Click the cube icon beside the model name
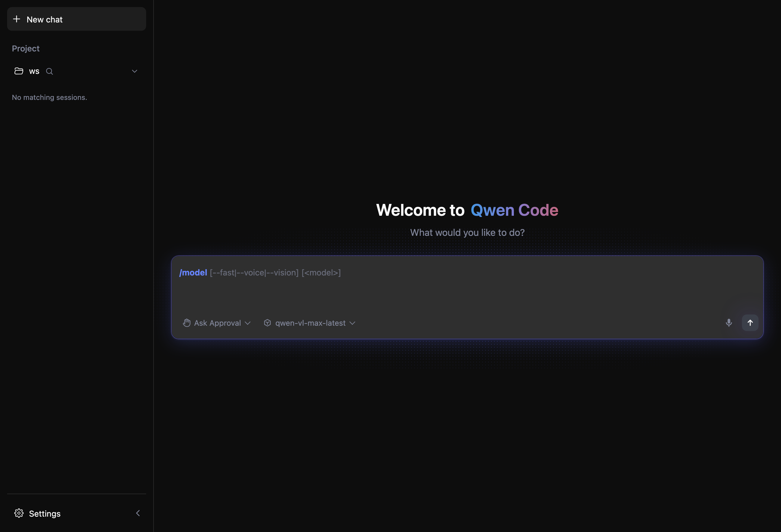The image size is (781, 532). (267, 323)
